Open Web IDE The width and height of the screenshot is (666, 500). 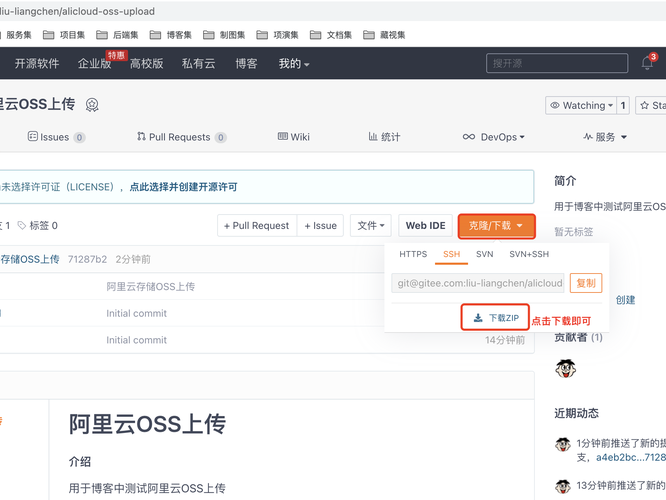[x=426, y=226]
